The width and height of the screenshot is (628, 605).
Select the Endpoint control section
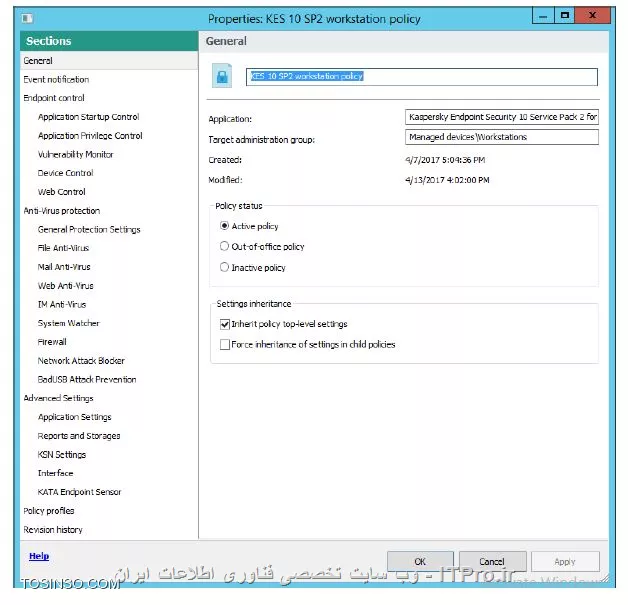point(54,98)
